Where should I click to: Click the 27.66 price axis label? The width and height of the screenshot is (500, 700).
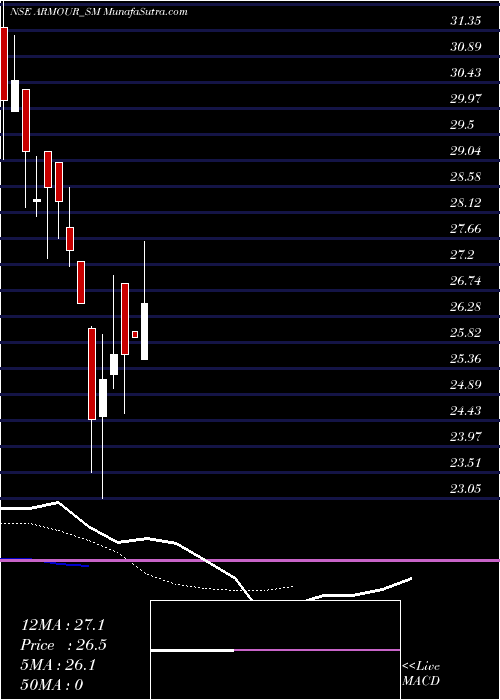click(466, 229)
